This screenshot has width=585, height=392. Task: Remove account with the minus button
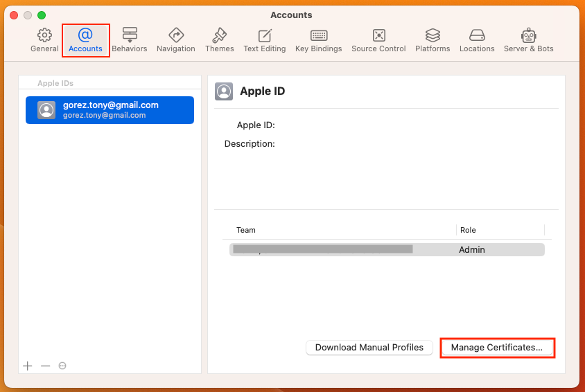[45, 366]
